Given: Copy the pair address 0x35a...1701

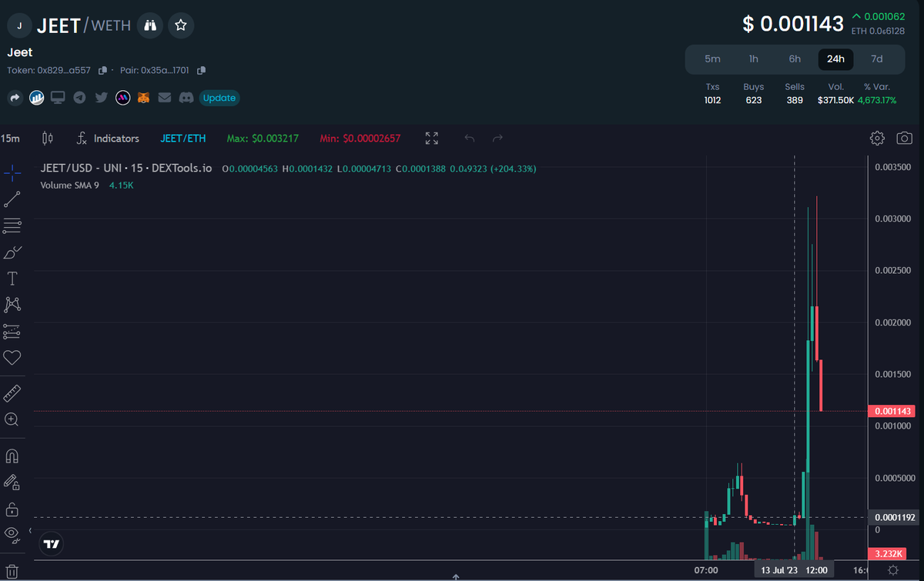Looking at the screenshot, I should point(201,71).
